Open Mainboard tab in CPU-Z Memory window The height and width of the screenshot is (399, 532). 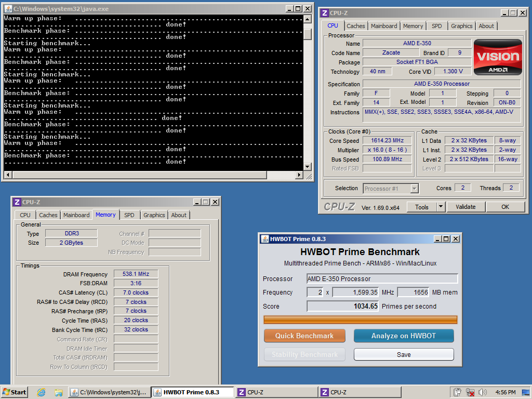76,215
